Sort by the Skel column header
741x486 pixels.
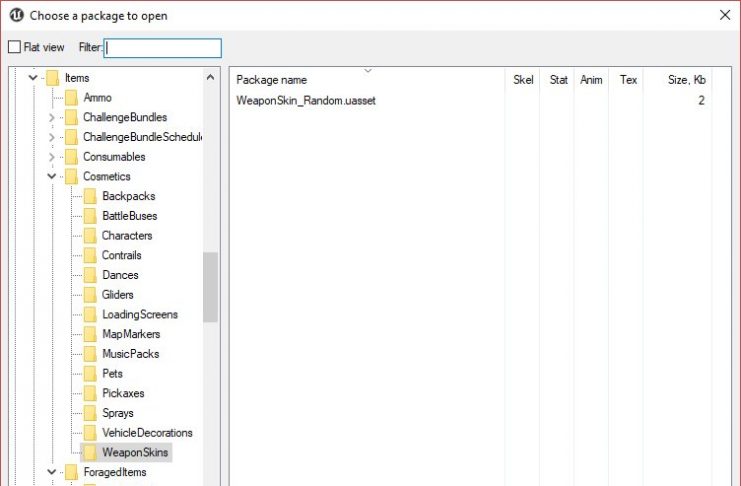click(x=522, y=79)
